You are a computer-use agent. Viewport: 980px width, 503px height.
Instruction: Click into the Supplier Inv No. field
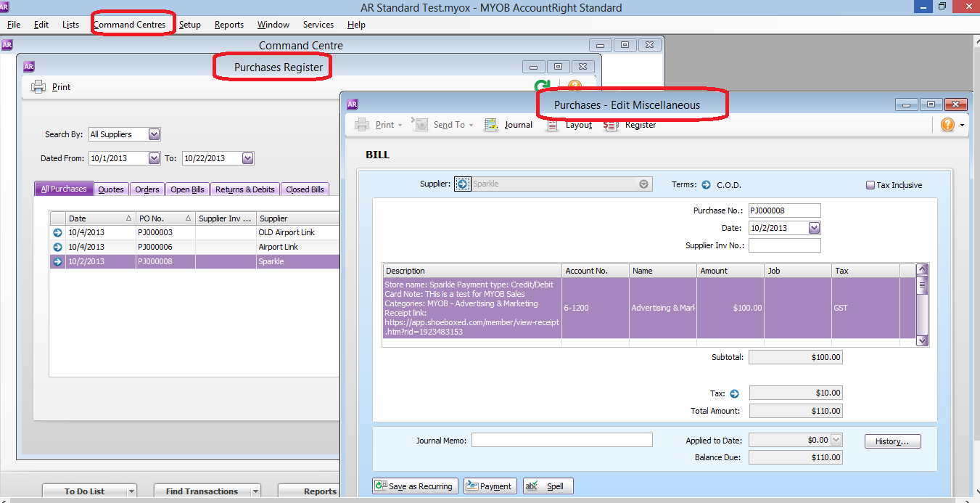click(x=785, y=245)
